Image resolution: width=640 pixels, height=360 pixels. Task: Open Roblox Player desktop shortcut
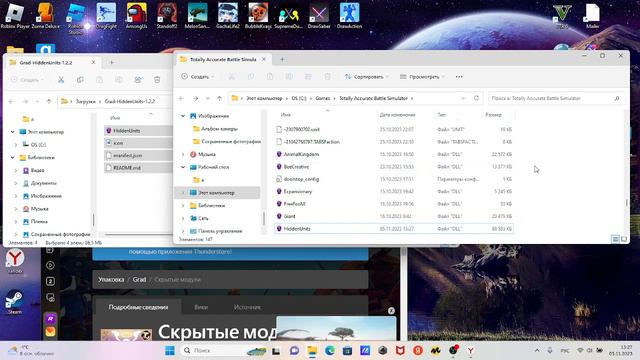(x=15, y=16)
